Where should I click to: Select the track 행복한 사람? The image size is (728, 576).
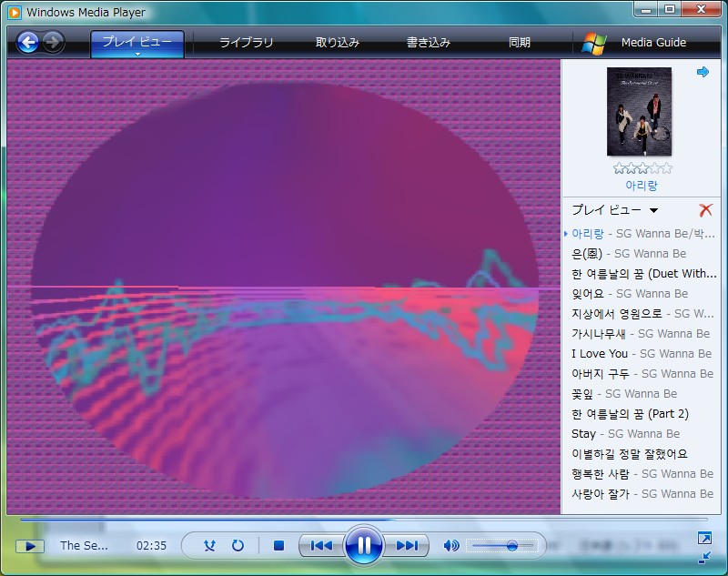[x=642, y=473]
